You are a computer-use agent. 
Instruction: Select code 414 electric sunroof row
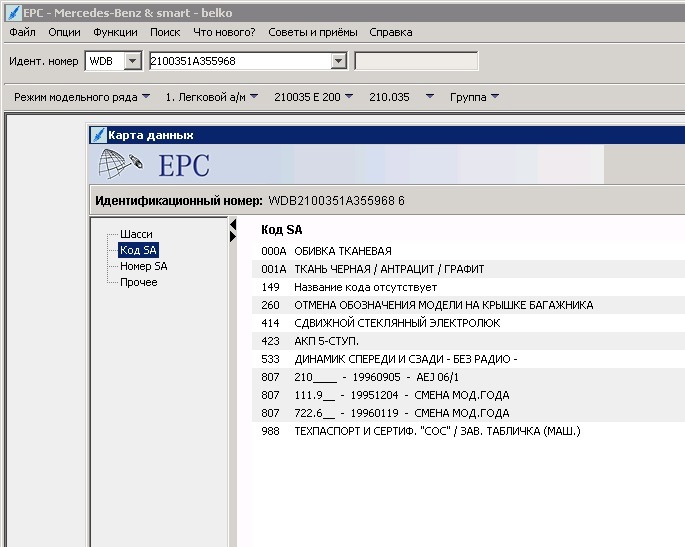[468, 323]
